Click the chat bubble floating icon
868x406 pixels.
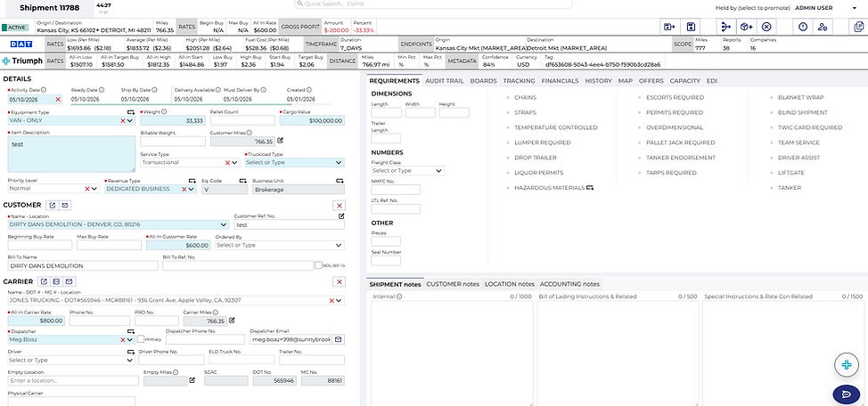pos(846,394)
